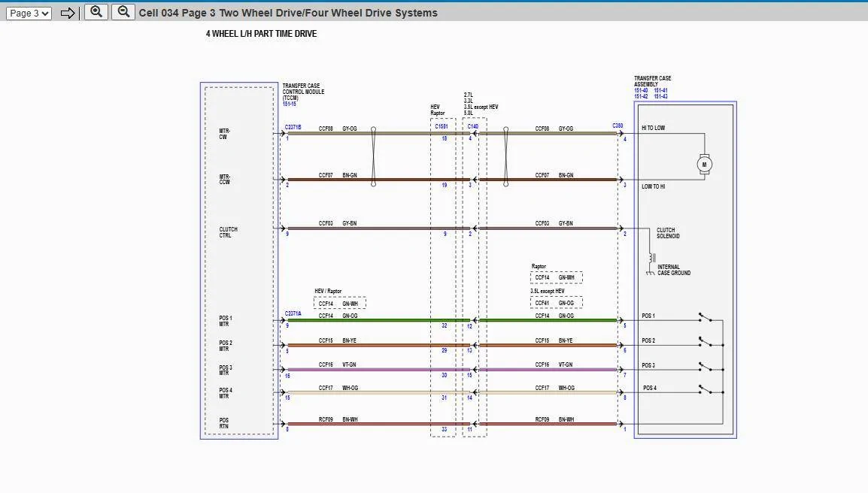868x493 pixels.
Task: Click the POS 4 switch symbol
Action: 705,389
